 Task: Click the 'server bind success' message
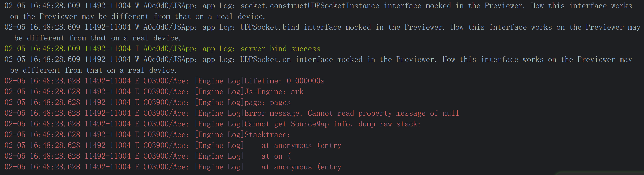click(280, 49)
